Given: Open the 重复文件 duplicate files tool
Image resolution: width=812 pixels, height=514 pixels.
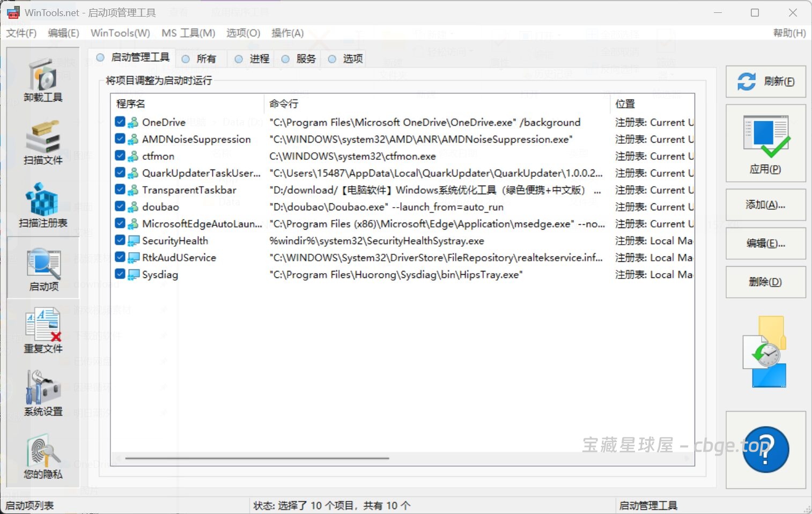Looking at the screenshot, I should pyautogui.click(x=43, y=331).
